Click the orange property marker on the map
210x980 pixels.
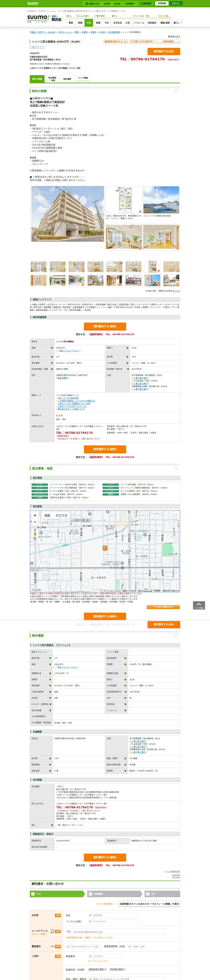105,548
